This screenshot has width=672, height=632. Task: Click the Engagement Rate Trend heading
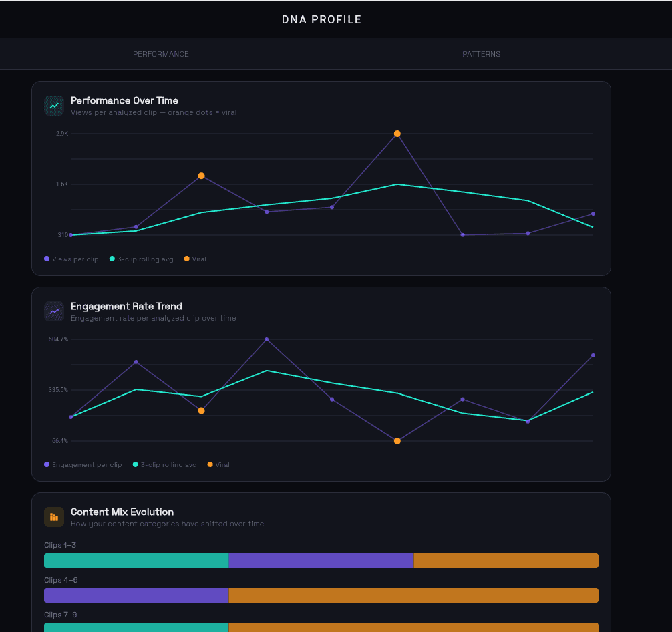point(126,306)
